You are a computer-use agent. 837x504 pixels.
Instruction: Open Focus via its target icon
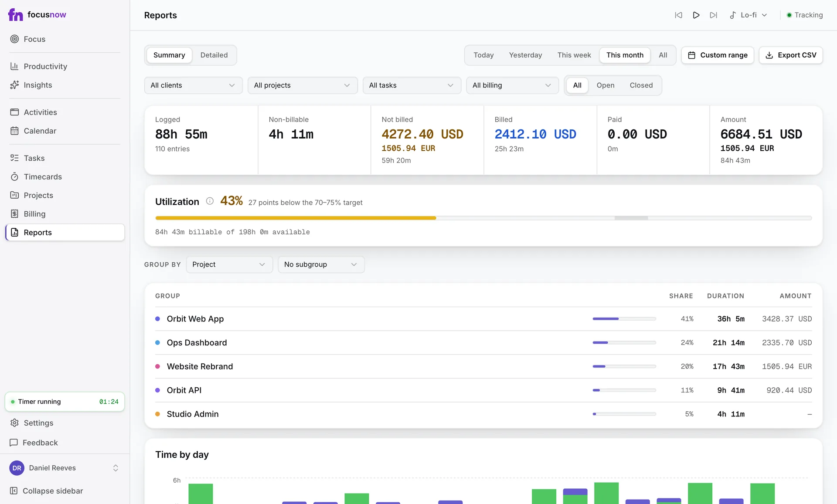coord(14,39)
